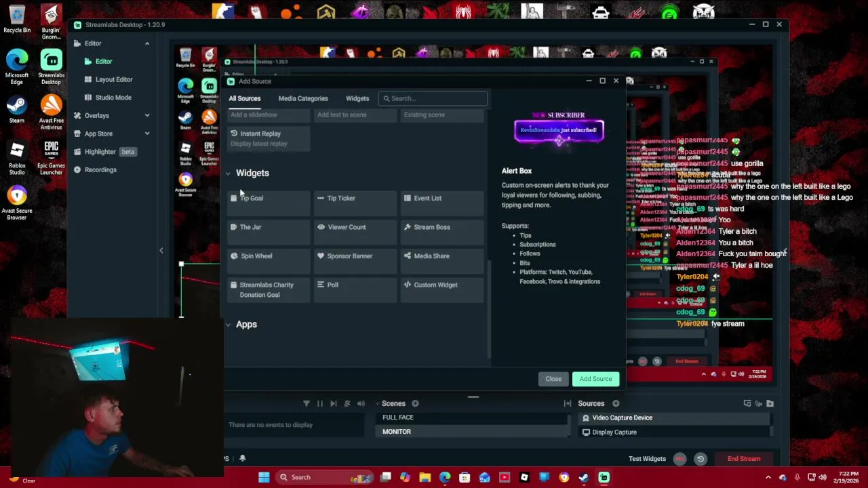Collapse the Editor sidebar group chevron

(146, 43)
